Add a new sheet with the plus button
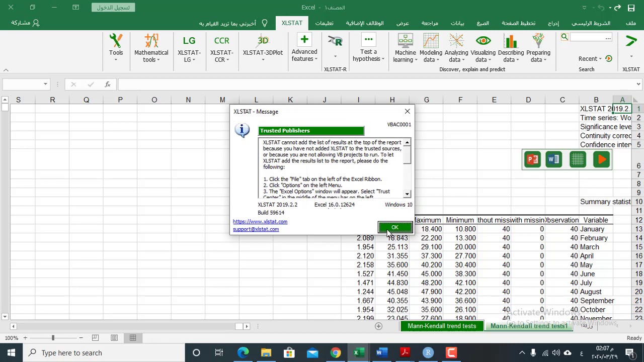The height and width of the screenshot is (362, 644). (378, 326)
